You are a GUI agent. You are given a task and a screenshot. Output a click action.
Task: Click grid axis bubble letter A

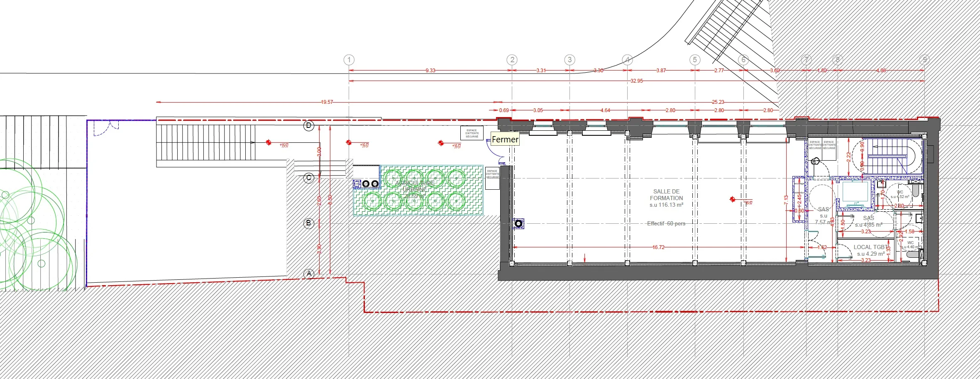click(308, 274)
